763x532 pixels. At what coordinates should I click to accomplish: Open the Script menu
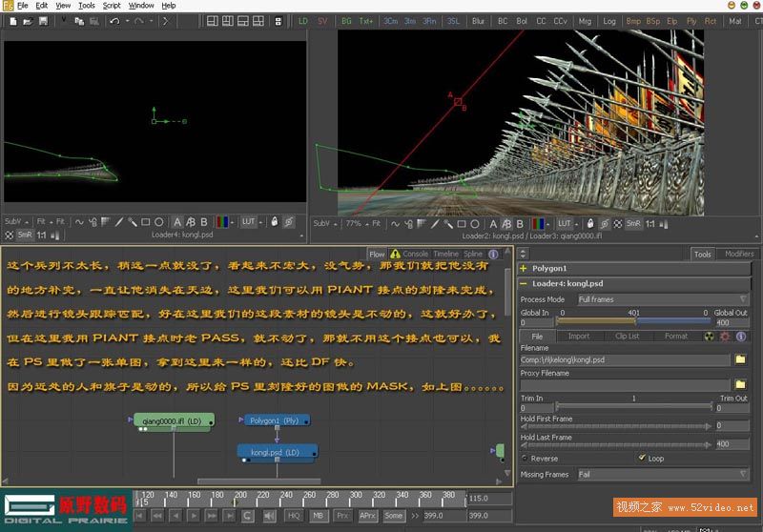[x=112, y=6]
